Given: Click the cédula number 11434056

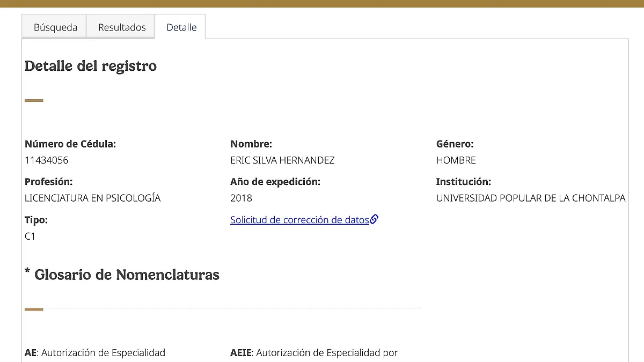Looking at the screenshot, I should tap(47, 160).
